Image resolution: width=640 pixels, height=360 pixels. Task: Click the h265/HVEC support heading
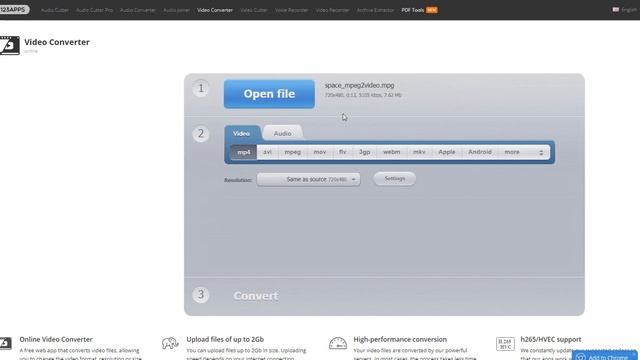551,339
